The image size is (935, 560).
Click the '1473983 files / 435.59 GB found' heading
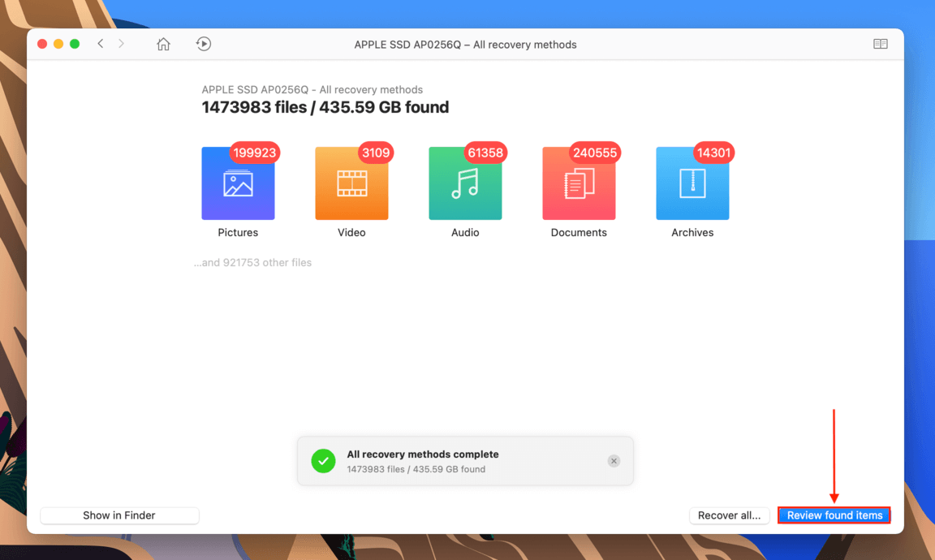click(325, 107)
